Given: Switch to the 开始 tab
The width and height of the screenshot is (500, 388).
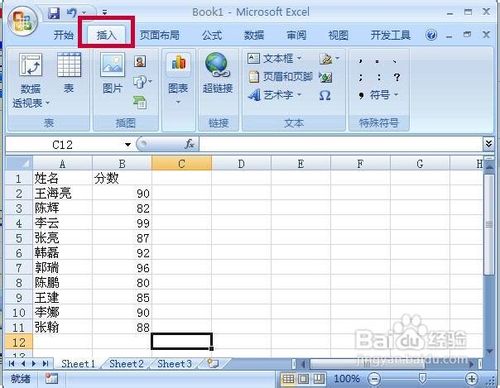Looking at the screenshot, I should coord(63,35).
